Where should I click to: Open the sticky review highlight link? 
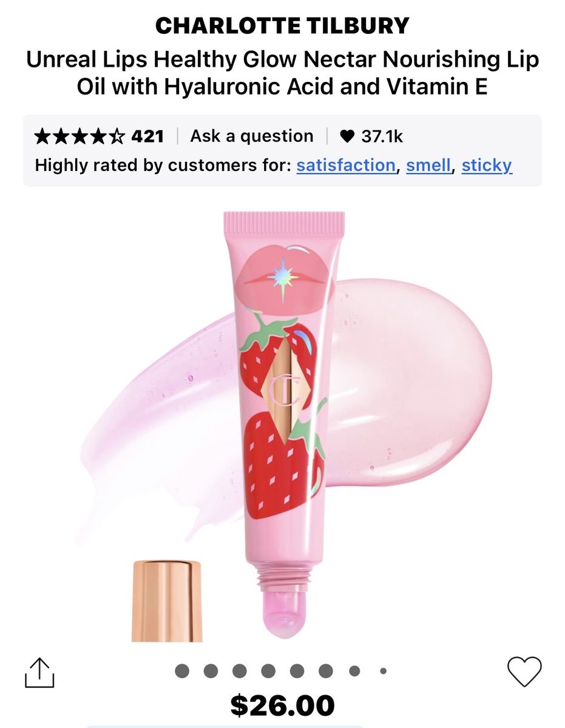[487, 165]
